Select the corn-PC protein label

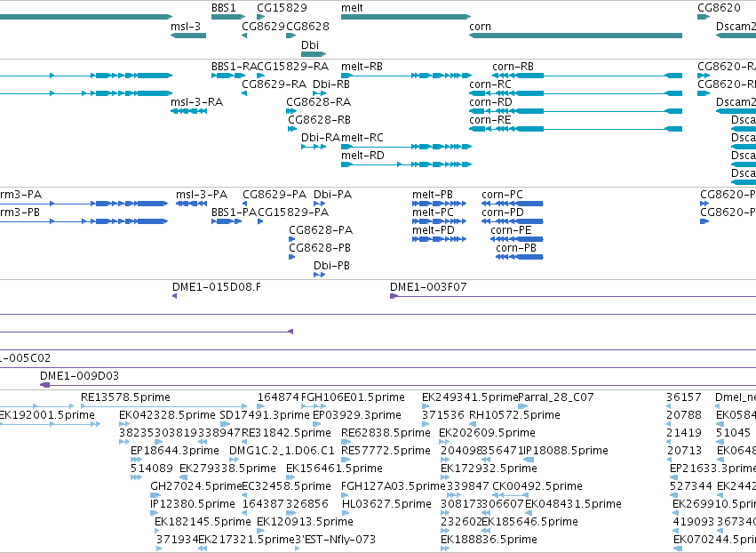tap(502, 195)
